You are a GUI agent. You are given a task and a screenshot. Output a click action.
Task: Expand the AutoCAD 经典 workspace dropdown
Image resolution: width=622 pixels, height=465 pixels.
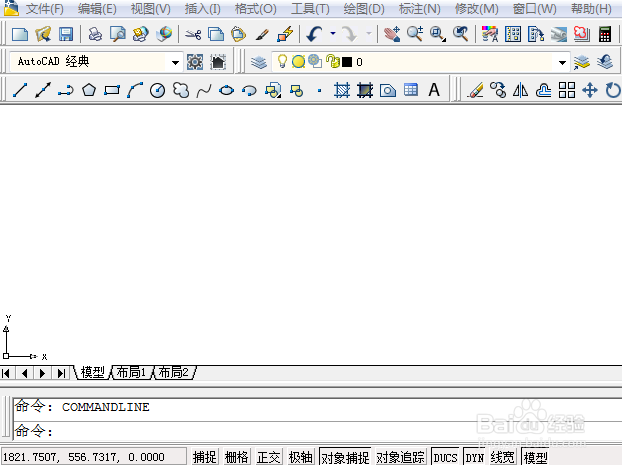(175, 62)
